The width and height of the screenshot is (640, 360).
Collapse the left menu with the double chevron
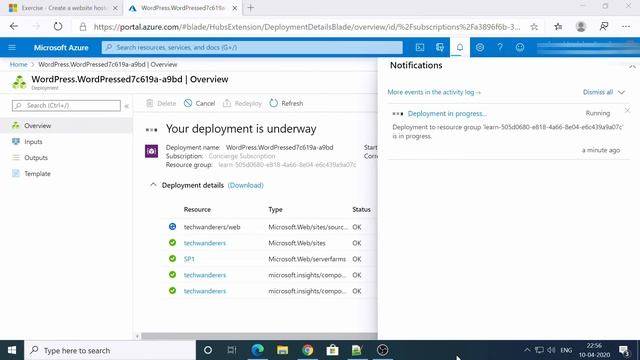pyautogui.click(x=127, y=106)
